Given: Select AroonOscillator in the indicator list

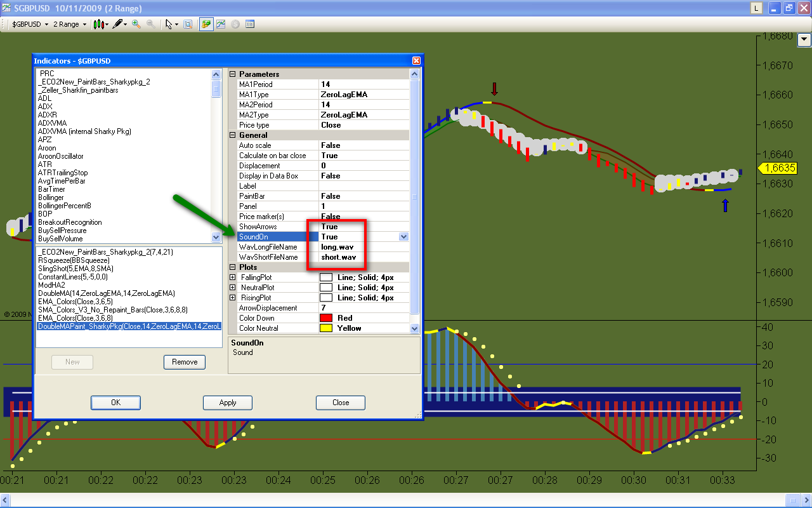Looking at the screenshot, I should point(60,156).
